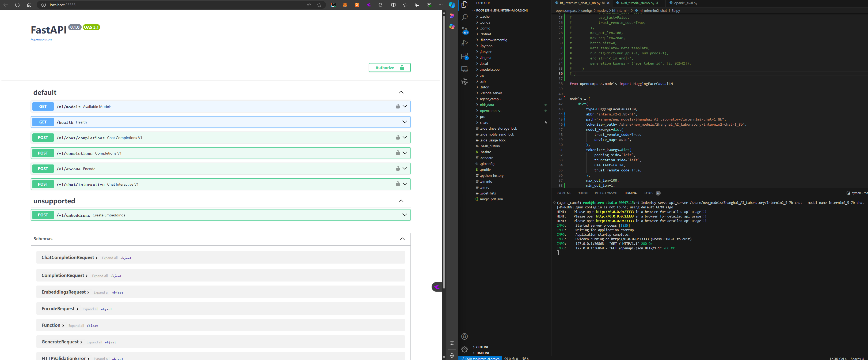The width and height of the screenshot is (868, 360).
Task: Open browser Extensions puzzle icon
Action: coord(381,5)
